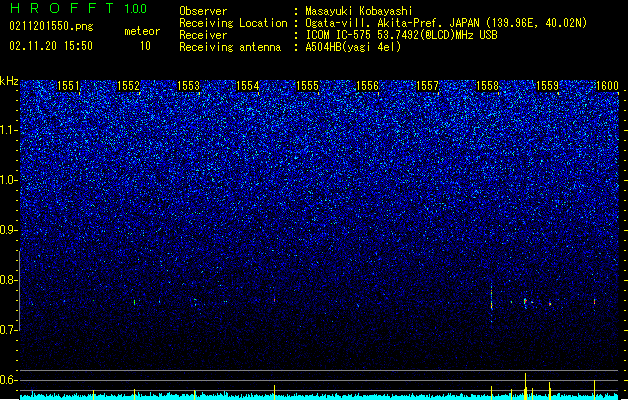This screenshot has height=400, width=629.
Task: Click antenna value A504HB(yagi 4el)
Action: point(353,47)
